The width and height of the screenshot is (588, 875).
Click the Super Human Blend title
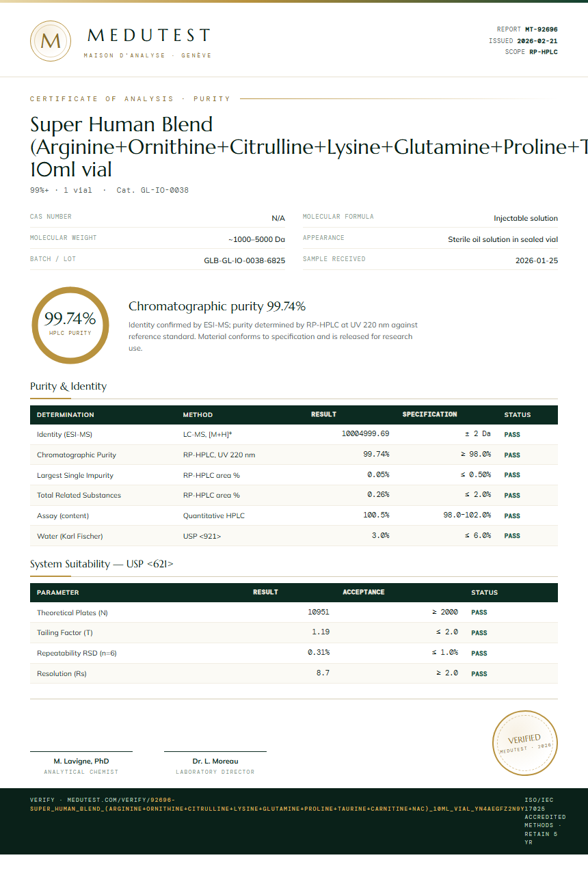coord(309,147)
